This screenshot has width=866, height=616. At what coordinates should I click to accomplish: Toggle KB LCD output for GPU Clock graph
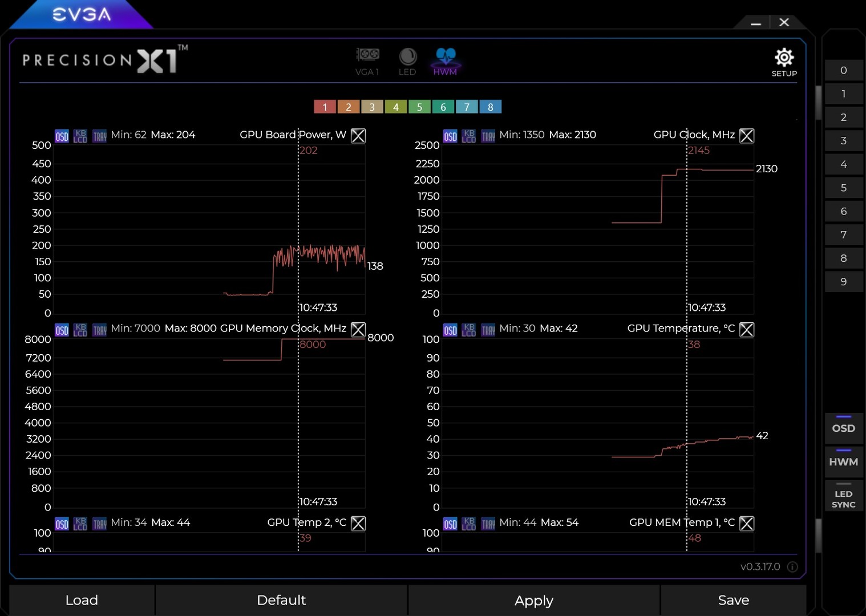469,136
